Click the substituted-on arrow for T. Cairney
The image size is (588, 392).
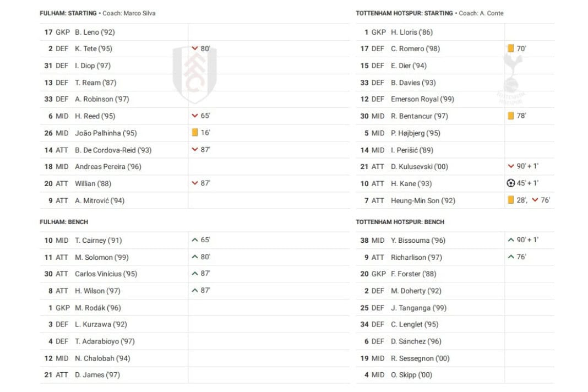click(x=194, y=240)
